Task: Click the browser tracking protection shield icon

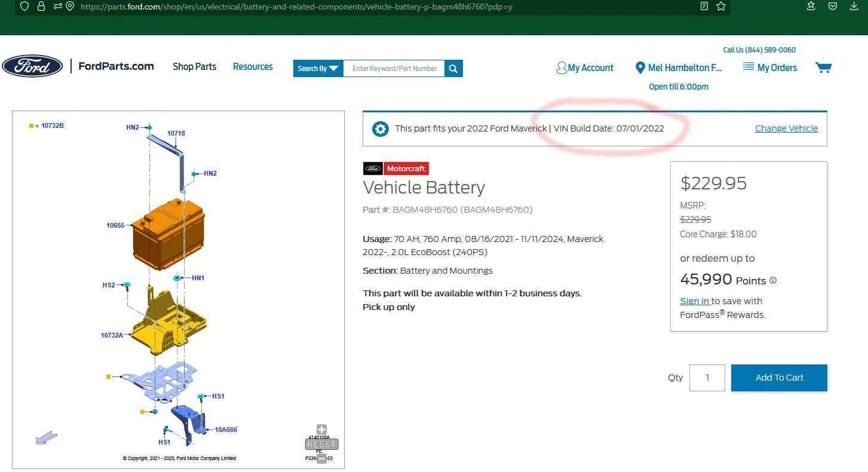Action: (x=24, y=6)
